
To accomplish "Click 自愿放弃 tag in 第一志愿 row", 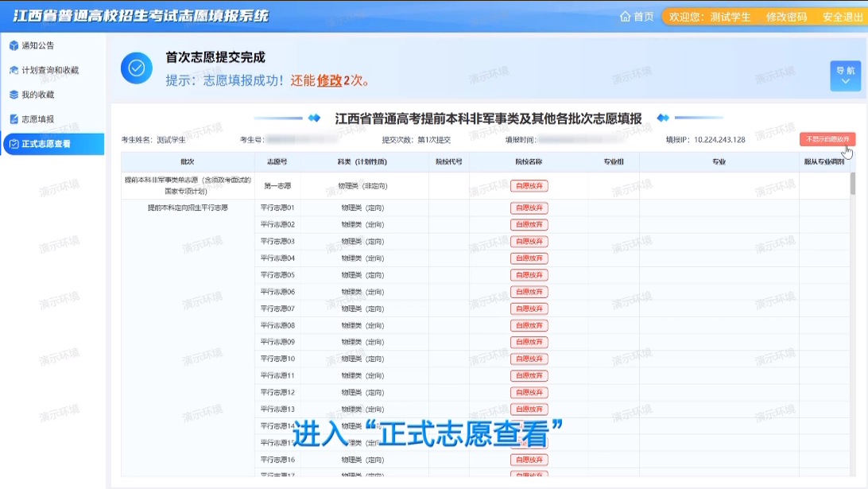I will tap(529, 186).
